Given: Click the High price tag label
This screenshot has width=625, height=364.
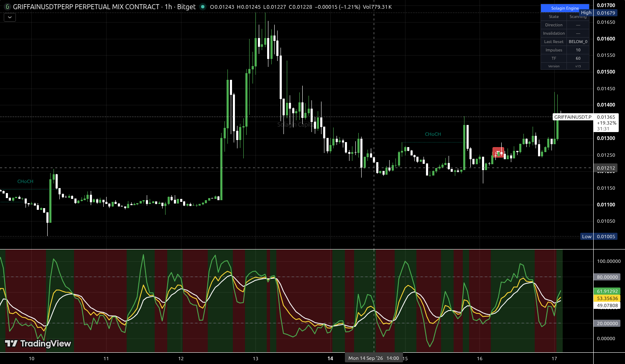Looking at the screenshot, I should tap(586, 13).
